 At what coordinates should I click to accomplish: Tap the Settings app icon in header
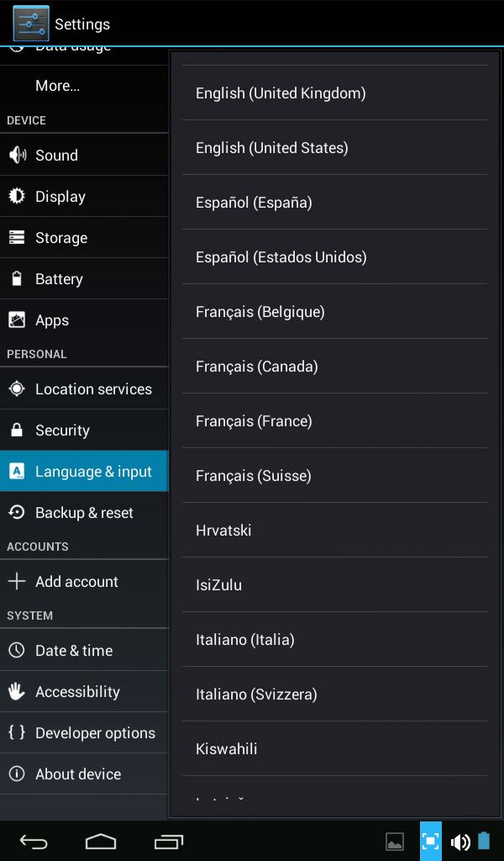[31, 24]
